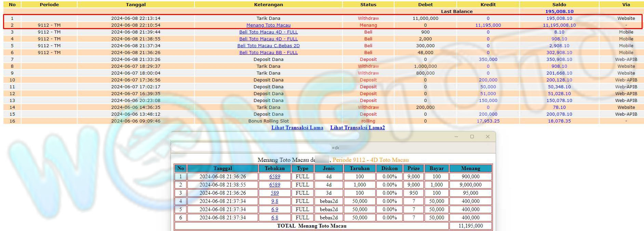The image size is (644, 231).
Task: Click the Tebakan header in the popup table
Action: pyautogui.click(x=274, y=168)
